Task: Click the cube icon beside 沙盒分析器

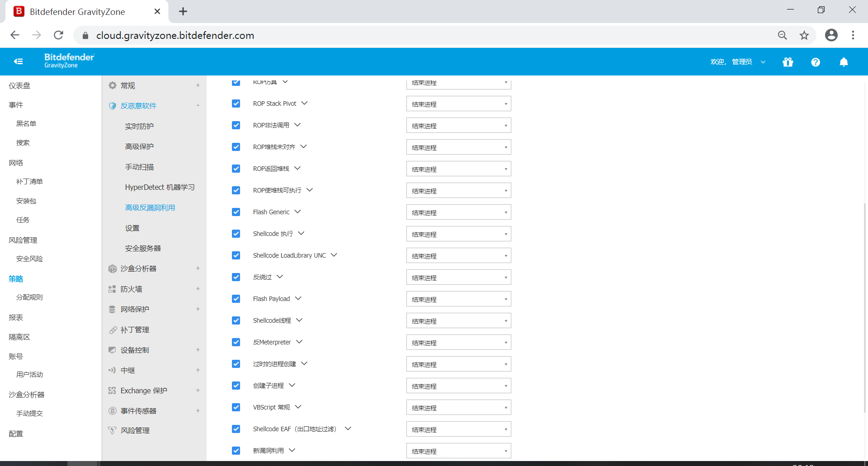Action: tap(112, 269)
